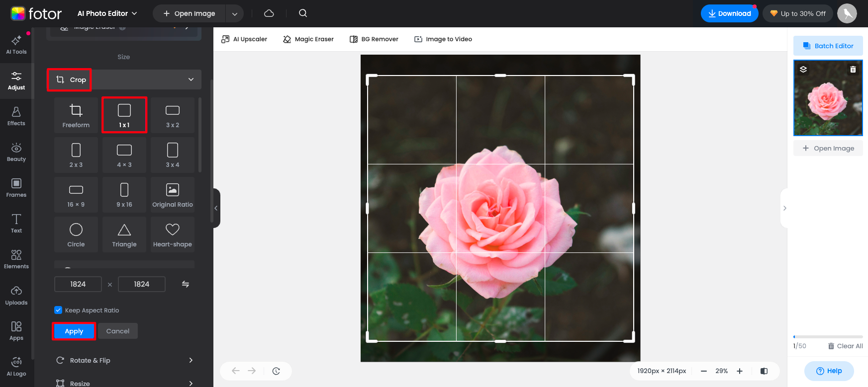
Task: Click the Download button
Action: click(730, 13)
